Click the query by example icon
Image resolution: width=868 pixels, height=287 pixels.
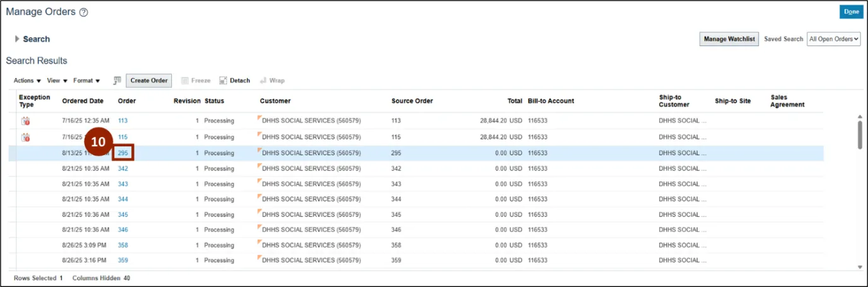point(117,81)
